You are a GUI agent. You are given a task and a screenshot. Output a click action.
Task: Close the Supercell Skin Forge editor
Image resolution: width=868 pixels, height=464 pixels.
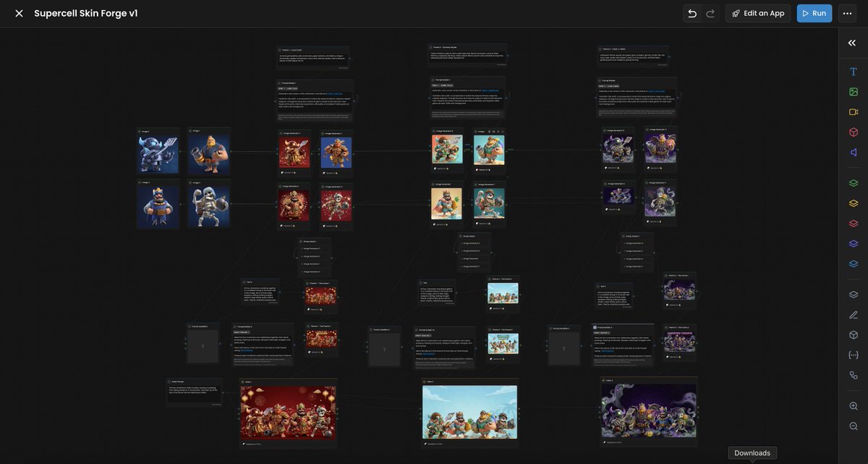click(19, 13)
